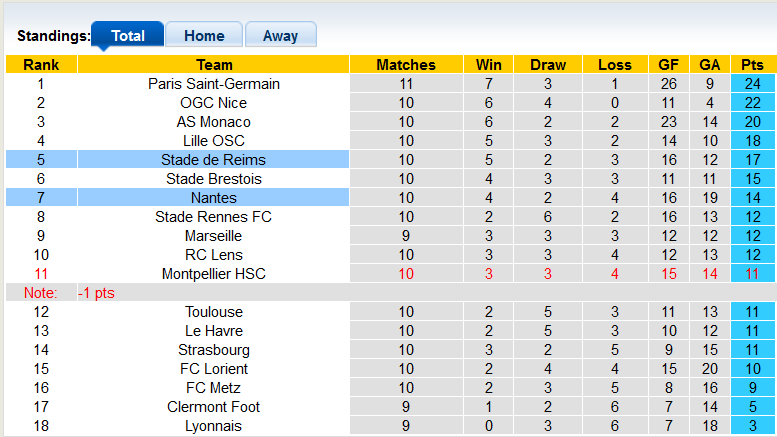777x437 pixels.
Task: Click the Marseille team name
Action: click(213, 236)
